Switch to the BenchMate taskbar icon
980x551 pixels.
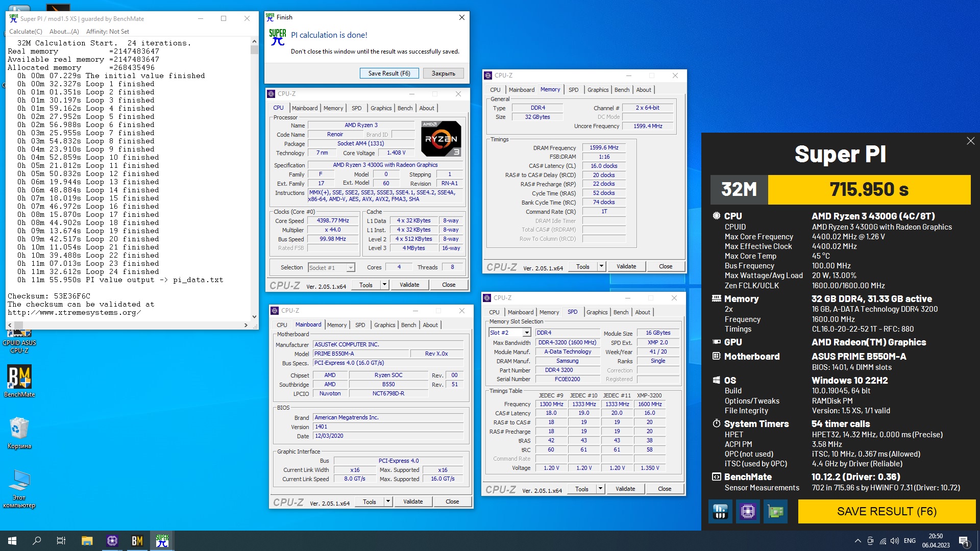tap(137, 541)
